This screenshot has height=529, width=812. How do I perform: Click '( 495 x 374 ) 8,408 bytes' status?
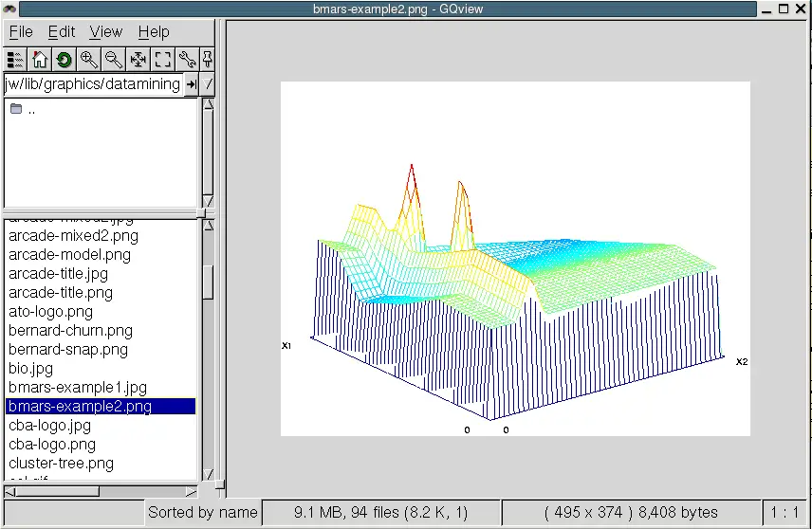pos(631,513)
